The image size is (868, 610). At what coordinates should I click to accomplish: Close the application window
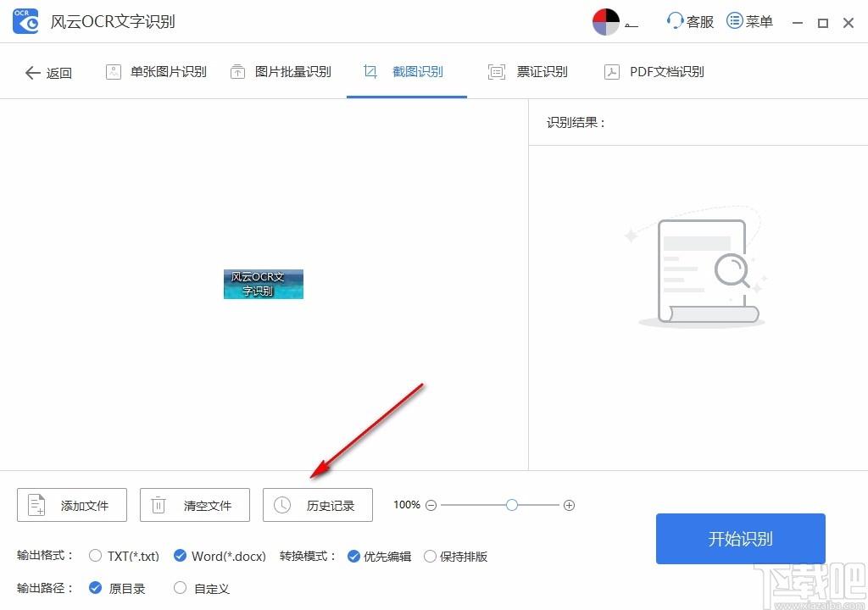coord(849,23)
